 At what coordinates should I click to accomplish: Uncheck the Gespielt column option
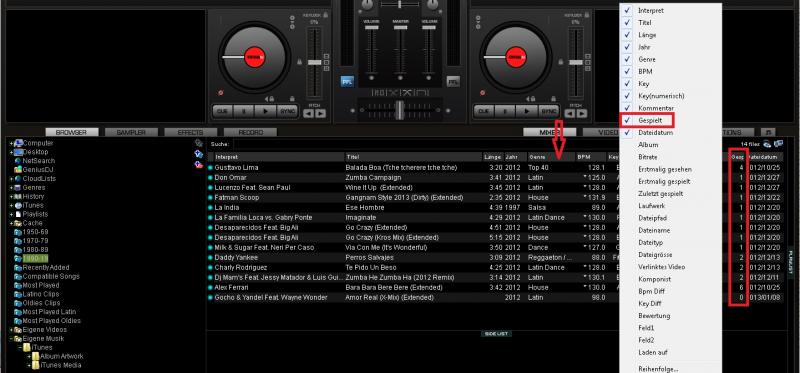(628, 120)
